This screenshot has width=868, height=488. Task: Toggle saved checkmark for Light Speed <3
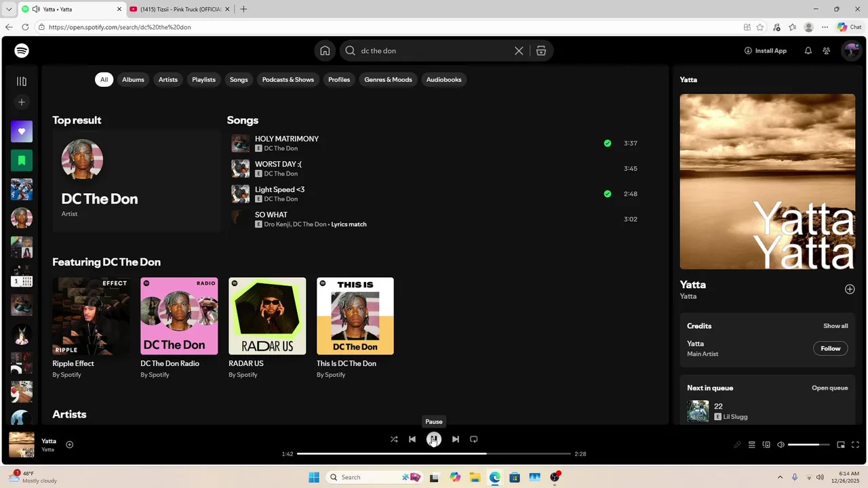click(608, 194)
